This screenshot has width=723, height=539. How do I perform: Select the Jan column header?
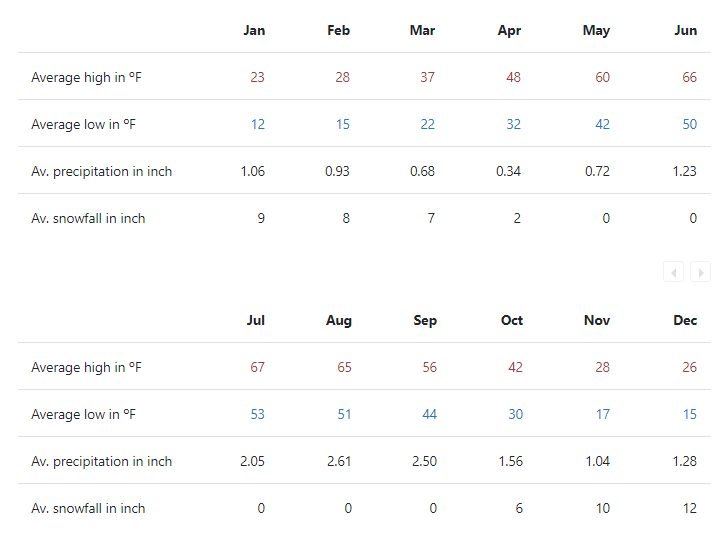254,30
